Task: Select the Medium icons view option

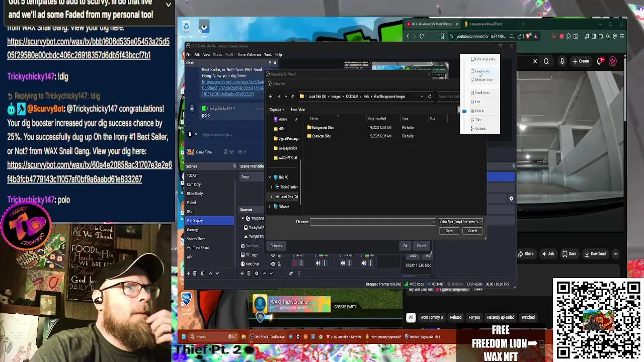Action: coord(482,80)
